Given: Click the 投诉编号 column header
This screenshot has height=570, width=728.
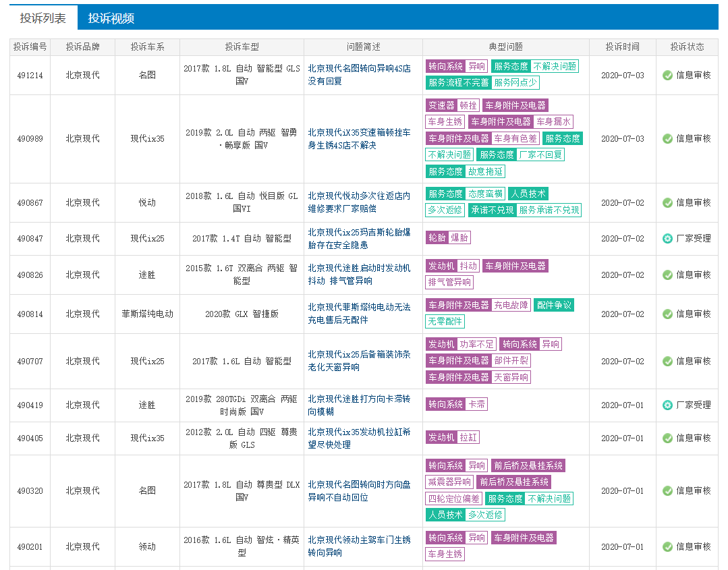Looking at the screenshot, I should point(30,47).
